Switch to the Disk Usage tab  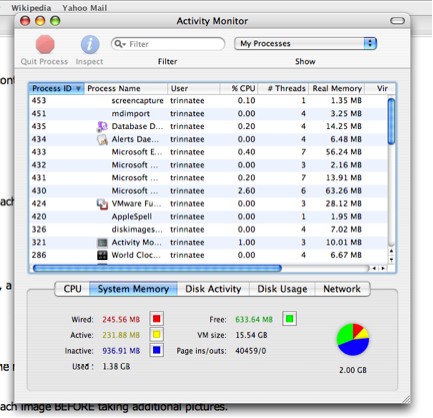pyautogui.click(x=282, y=289)
